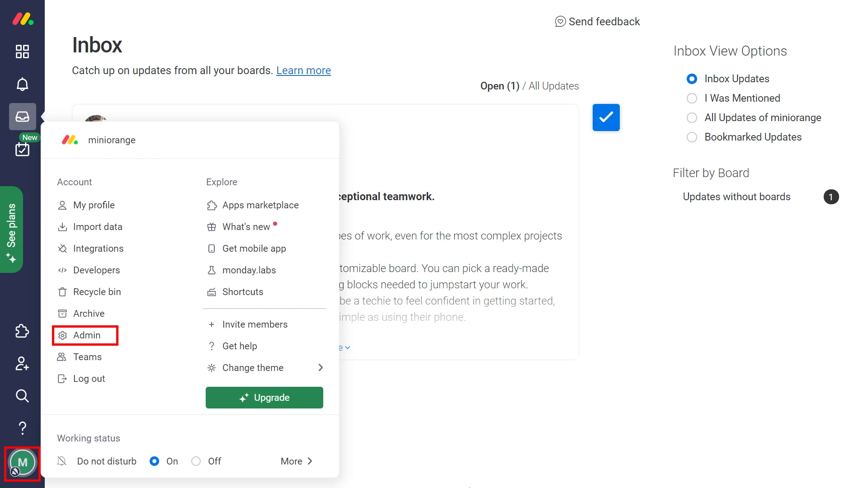Screen dimensions: 868x488
Task: Open the apps puzzle icon in sidebar
Action: tap(22, 331)
